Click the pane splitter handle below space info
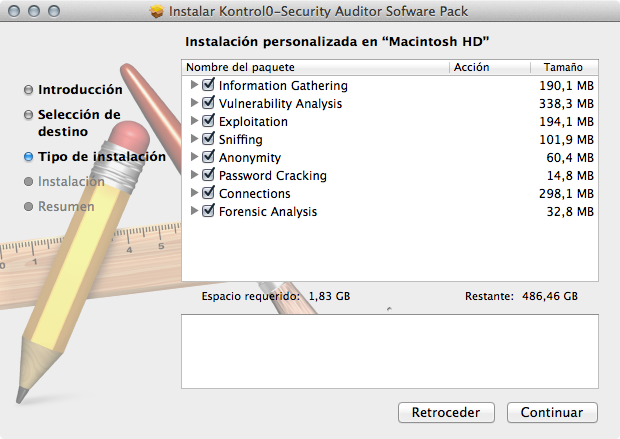 tap(389, 309)
